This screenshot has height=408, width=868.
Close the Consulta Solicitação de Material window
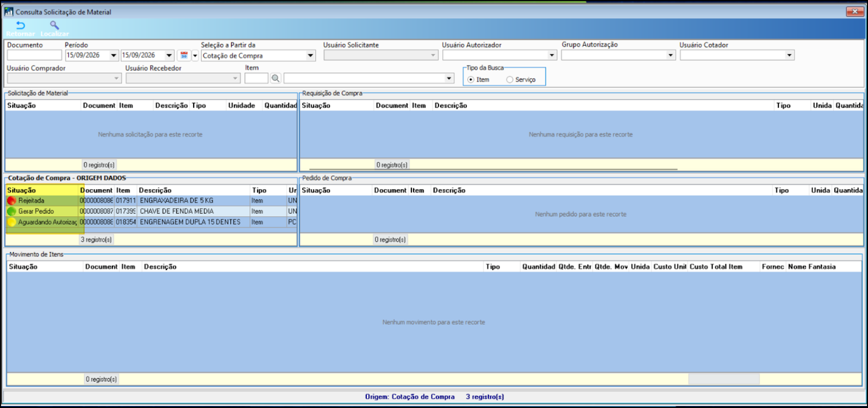click(855, 11)
